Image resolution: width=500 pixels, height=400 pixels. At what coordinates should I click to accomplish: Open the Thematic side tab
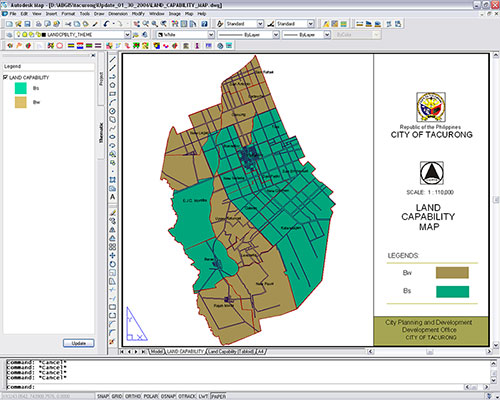click(101, 133)
